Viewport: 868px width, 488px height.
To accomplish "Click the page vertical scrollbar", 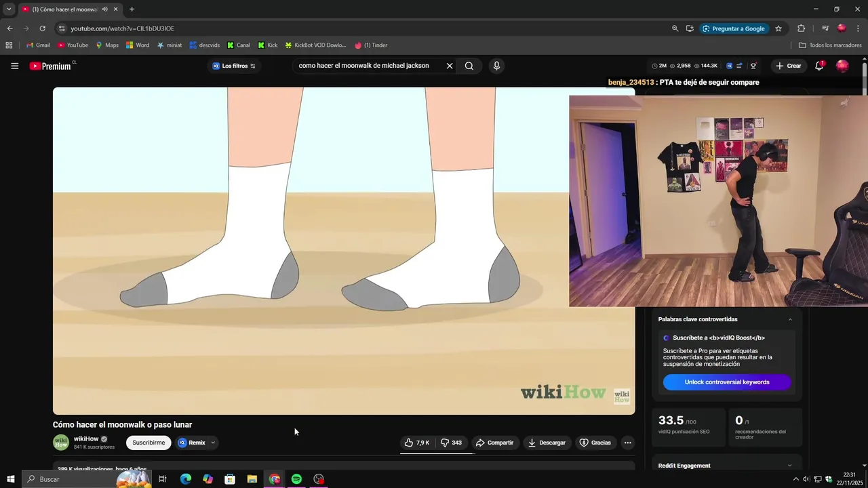I will click(x=864, y=262).
